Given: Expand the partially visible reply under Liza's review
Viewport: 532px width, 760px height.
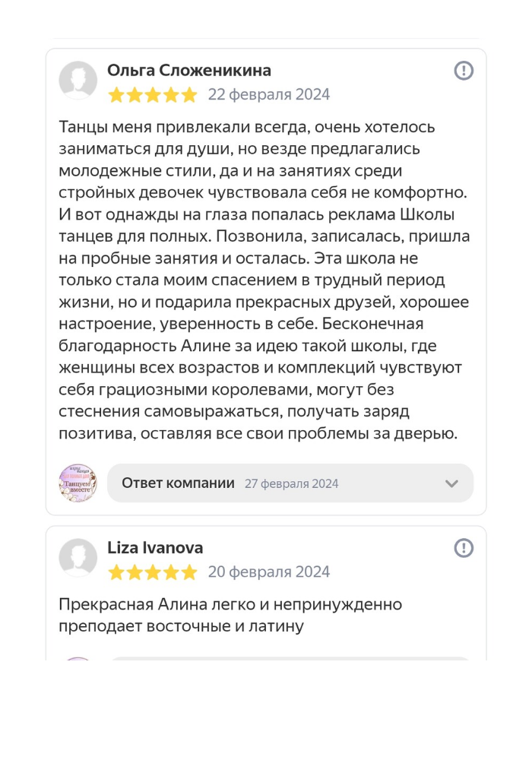Looking at the screenshot, I should [x=290, y=658].
